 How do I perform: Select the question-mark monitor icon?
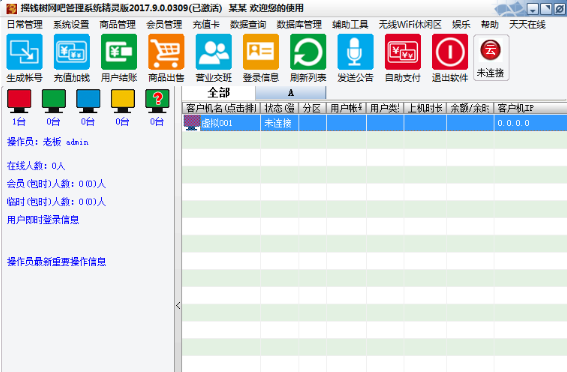(x=157, y=101)
